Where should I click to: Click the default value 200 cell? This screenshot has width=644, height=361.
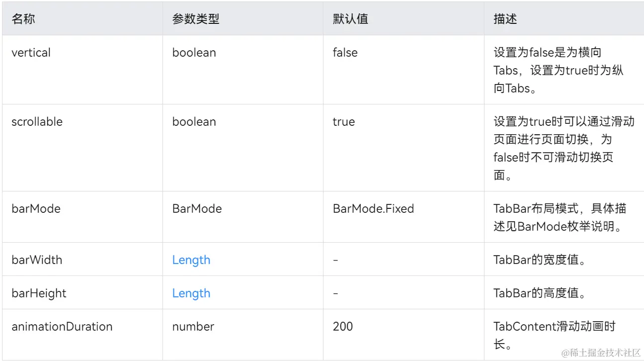pyautogui.click(x=343, y=326)
